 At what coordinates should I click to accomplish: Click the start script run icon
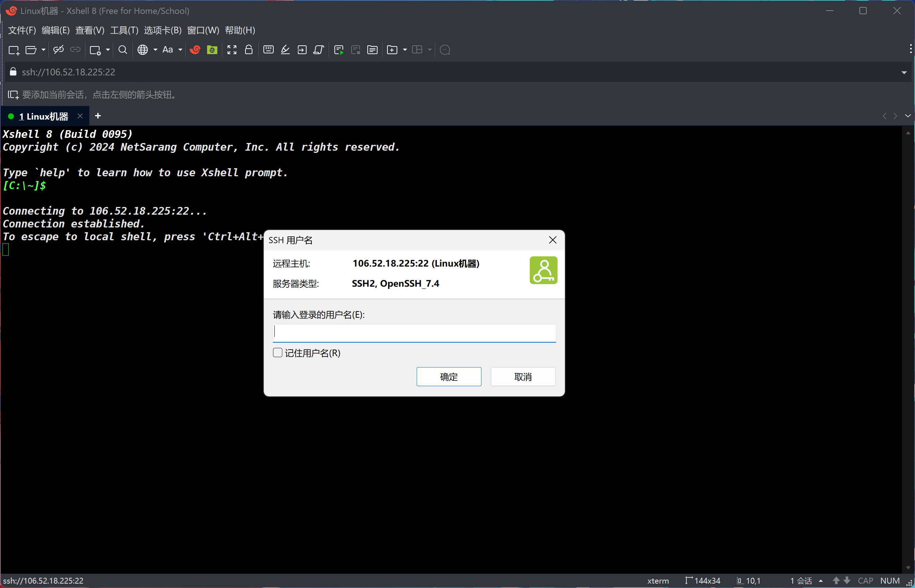[x=339, y=50]
